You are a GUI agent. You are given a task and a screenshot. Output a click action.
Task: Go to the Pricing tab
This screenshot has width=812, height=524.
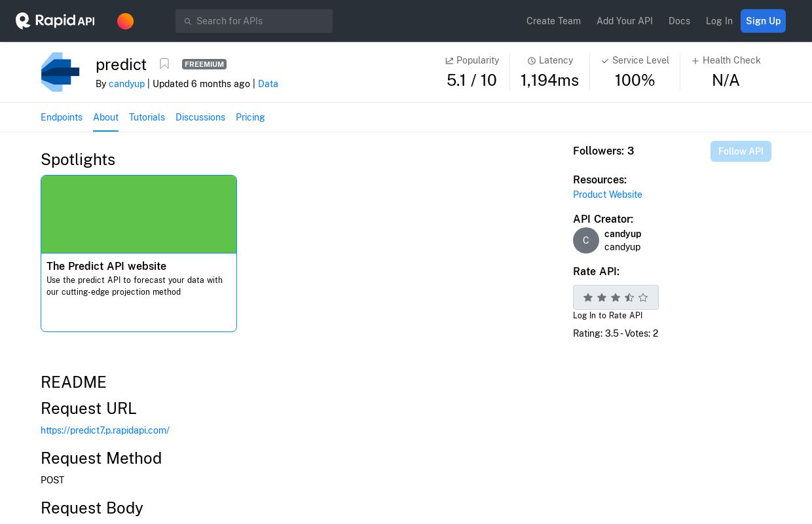click(250, 117)
